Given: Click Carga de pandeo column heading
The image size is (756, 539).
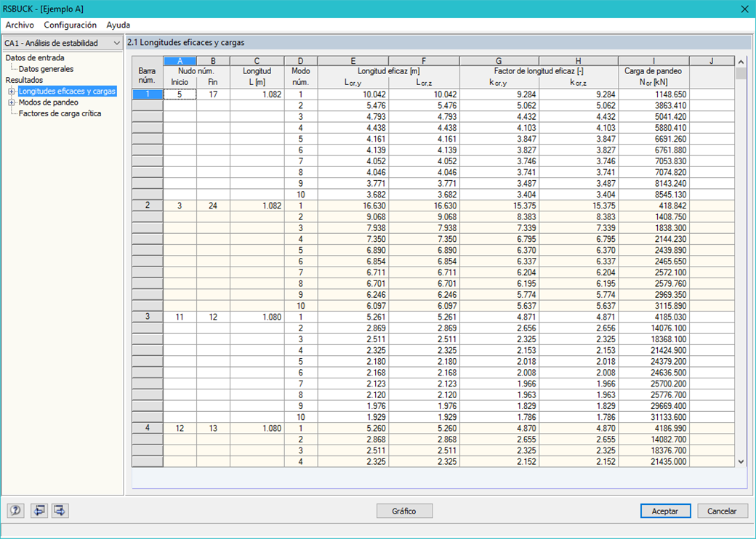Looking at the screenshot, I should [654, 71].
